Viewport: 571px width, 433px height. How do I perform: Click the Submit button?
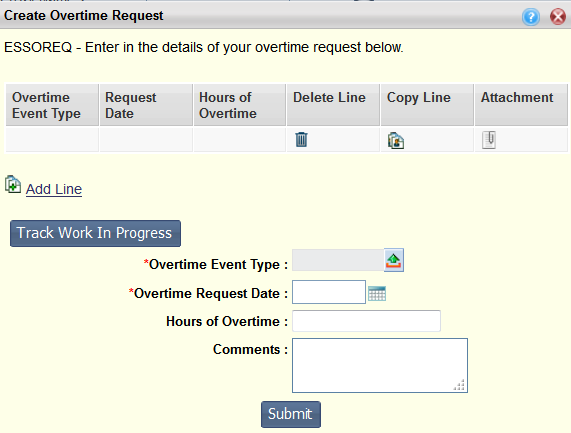coord(291,414)
